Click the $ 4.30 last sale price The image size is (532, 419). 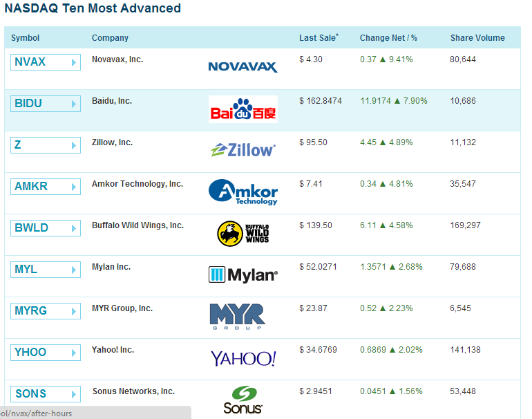tap(311, 59)
